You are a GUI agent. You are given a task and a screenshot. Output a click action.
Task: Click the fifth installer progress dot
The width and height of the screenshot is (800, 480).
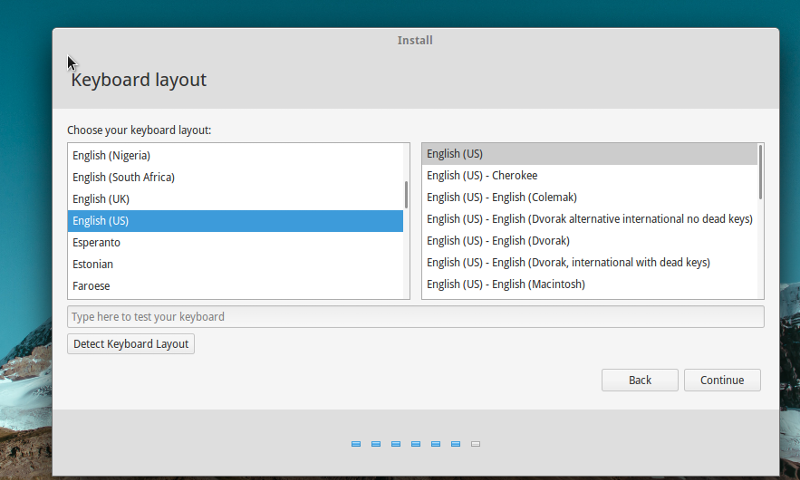436,444
